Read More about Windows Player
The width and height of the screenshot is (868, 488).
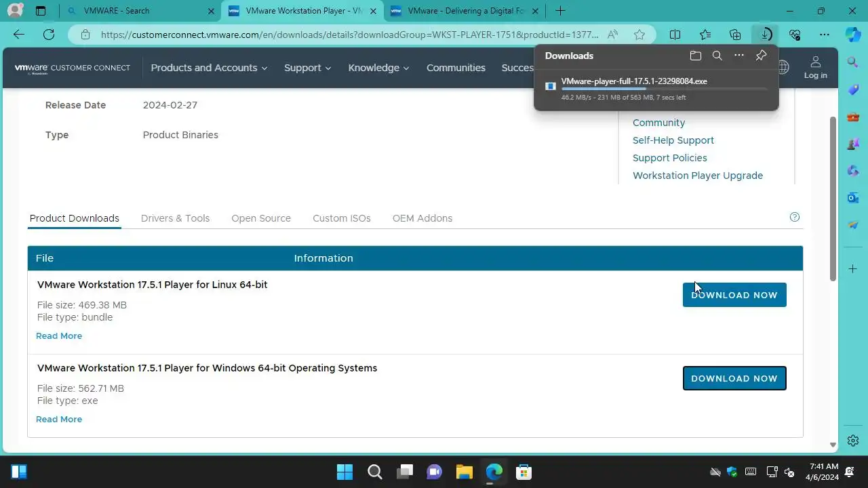[59, 419]
